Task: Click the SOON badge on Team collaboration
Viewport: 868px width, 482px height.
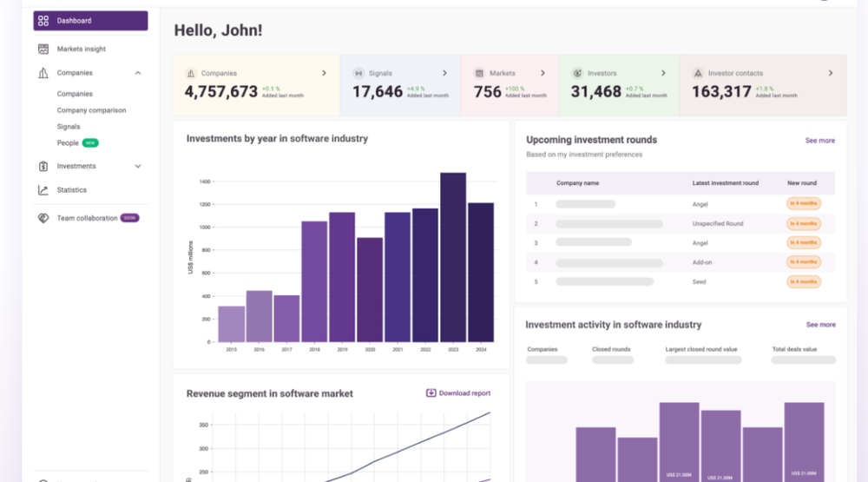Action: 129,218
